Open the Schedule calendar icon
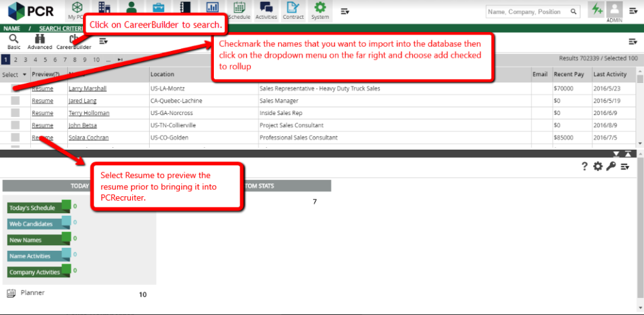The width and height of the screenshot is (644, 315). tap(239, 8)
